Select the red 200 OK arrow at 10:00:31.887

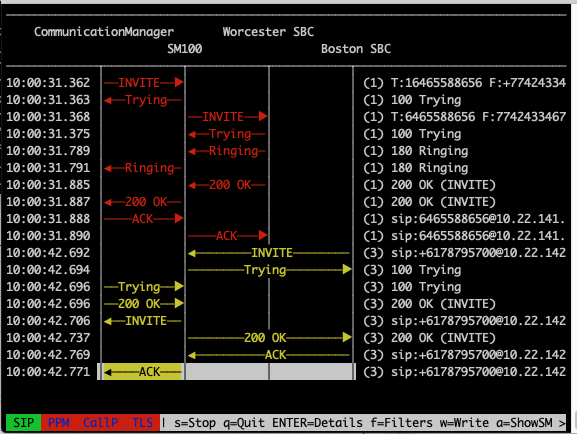coord(143,202)
